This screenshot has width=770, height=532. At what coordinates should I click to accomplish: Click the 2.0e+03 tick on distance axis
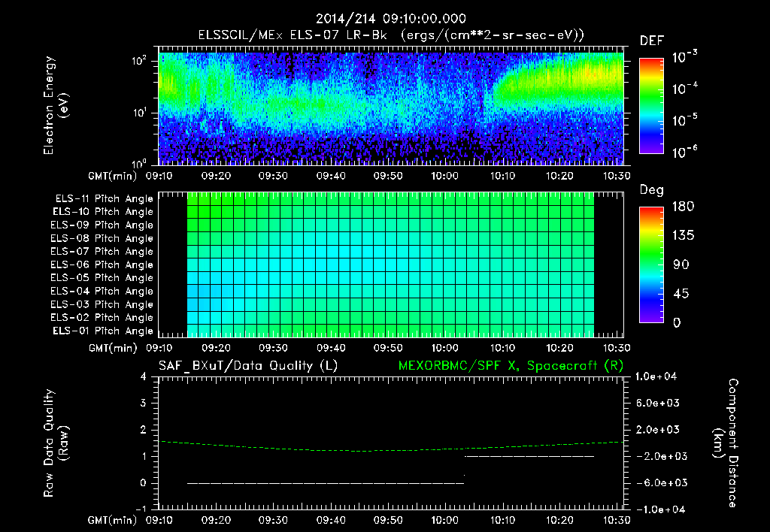(658, 430)
